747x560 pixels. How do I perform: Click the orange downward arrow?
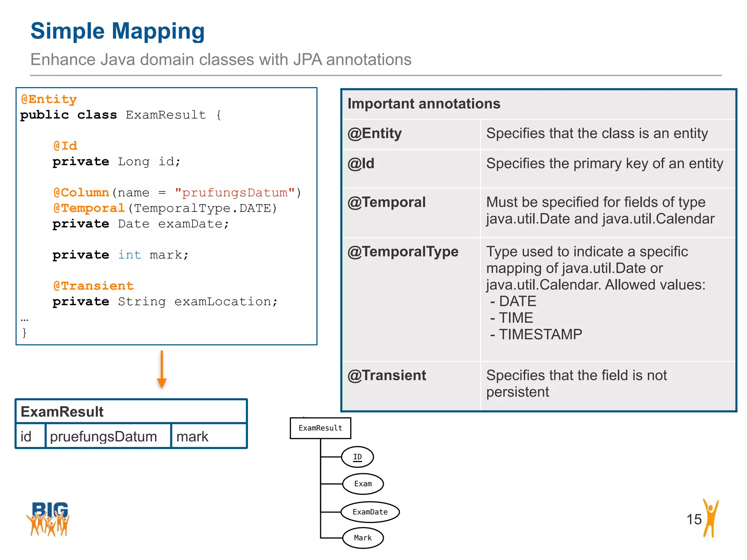(162, 369)
